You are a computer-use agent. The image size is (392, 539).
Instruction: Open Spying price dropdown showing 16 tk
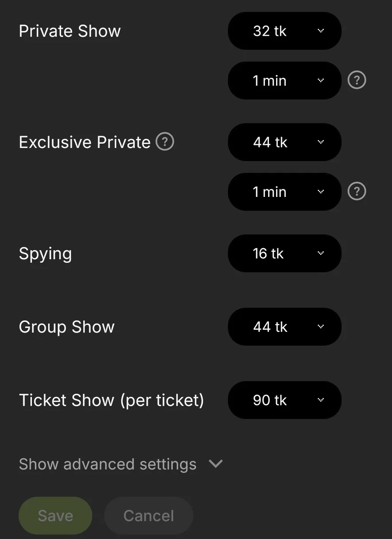coord(284,253)
